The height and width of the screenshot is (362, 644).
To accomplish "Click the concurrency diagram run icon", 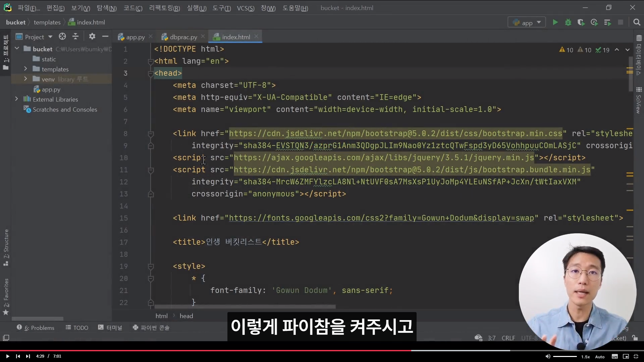I will pos(607,22).
